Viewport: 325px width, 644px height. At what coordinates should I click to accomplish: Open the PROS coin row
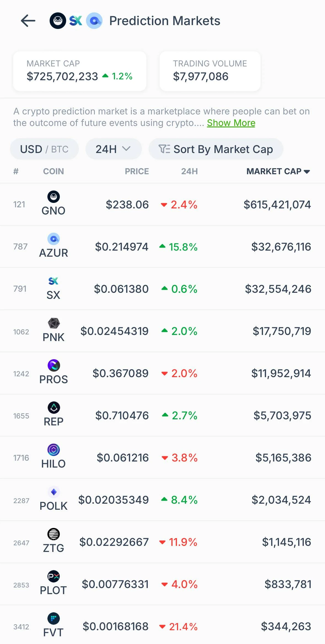163,373
